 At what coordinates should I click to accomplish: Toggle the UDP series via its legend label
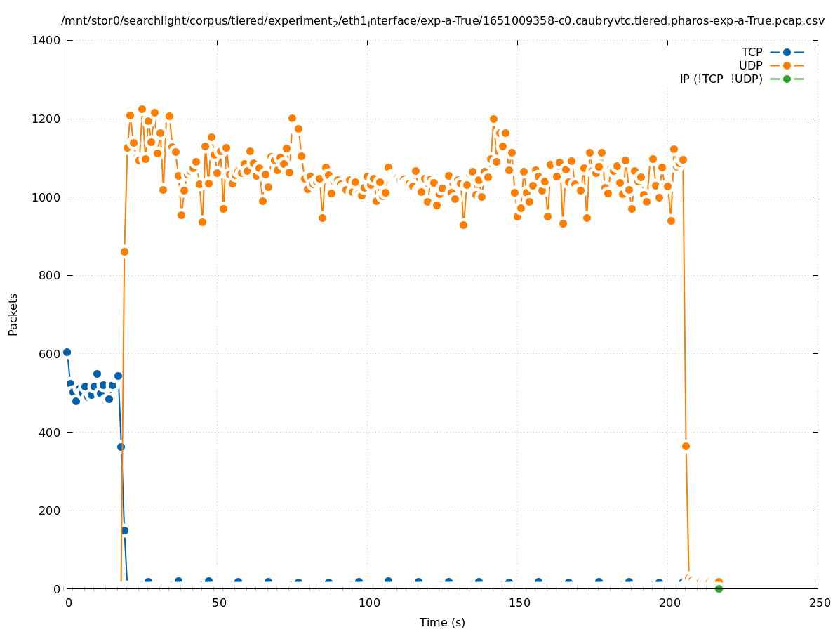point(750,65)
